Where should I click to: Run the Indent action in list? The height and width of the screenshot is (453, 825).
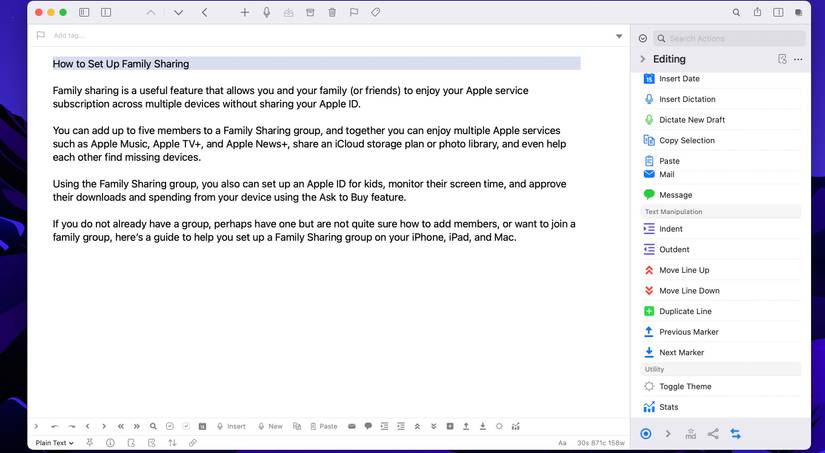tap(721, 229)
